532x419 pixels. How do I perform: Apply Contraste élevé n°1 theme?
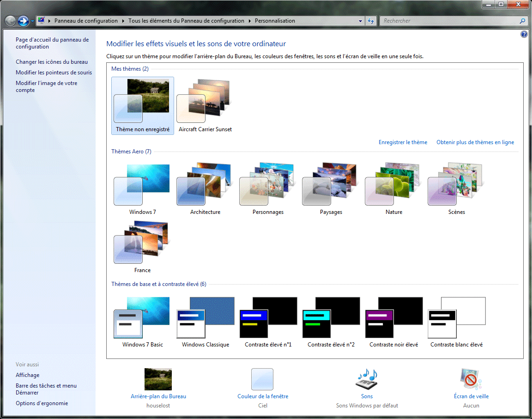[268, 322]
